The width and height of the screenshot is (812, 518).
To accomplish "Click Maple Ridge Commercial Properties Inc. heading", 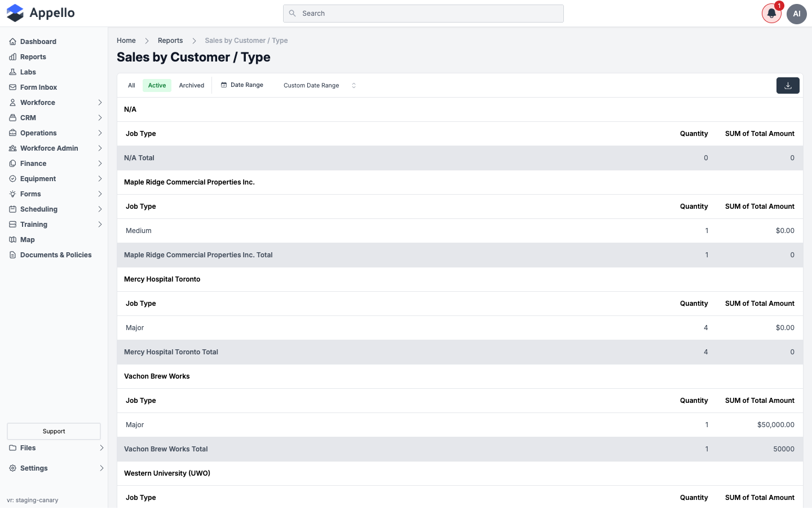I will (x=189, y=182).
